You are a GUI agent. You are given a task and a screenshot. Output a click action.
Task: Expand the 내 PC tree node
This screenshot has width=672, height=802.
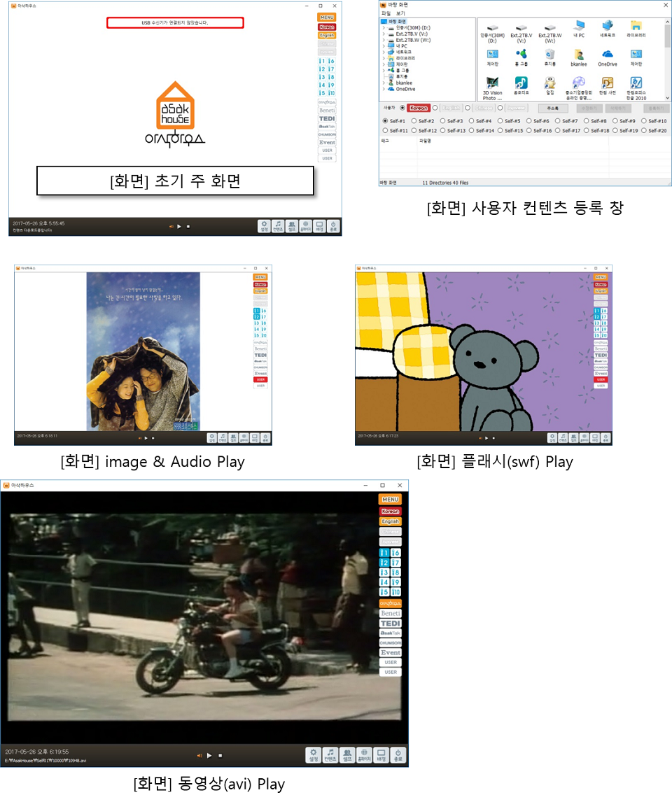[384, 46]
